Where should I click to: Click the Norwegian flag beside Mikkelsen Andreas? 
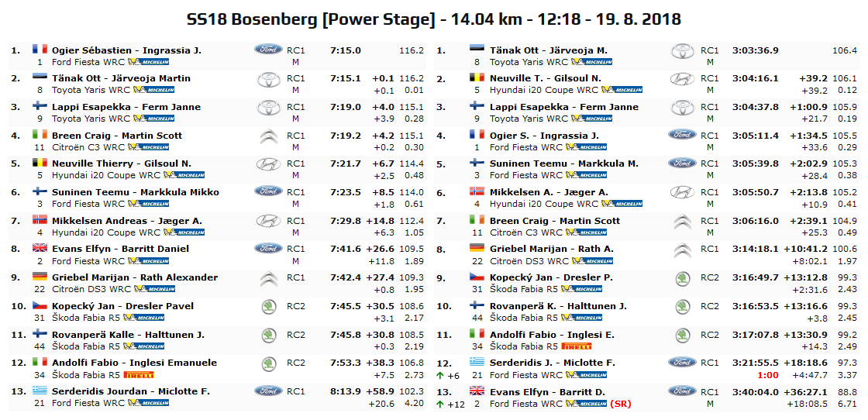(x=40, y=220)
